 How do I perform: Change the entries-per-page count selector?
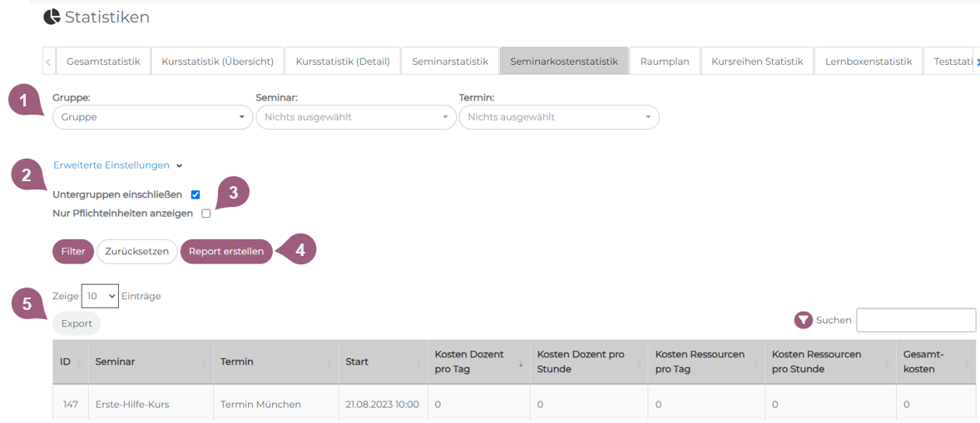[x=100, y=296]
